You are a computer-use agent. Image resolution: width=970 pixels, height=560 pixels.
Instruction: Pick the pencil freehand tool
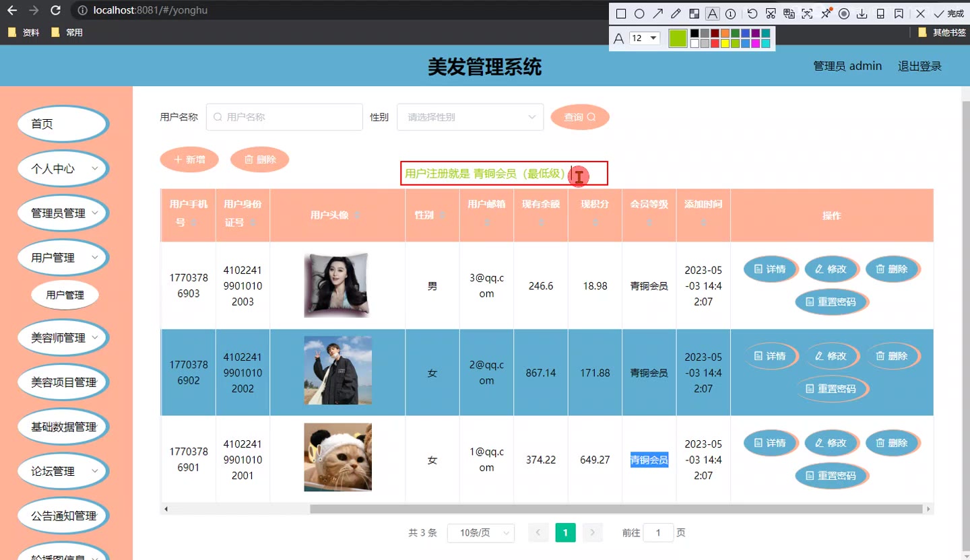676,13
